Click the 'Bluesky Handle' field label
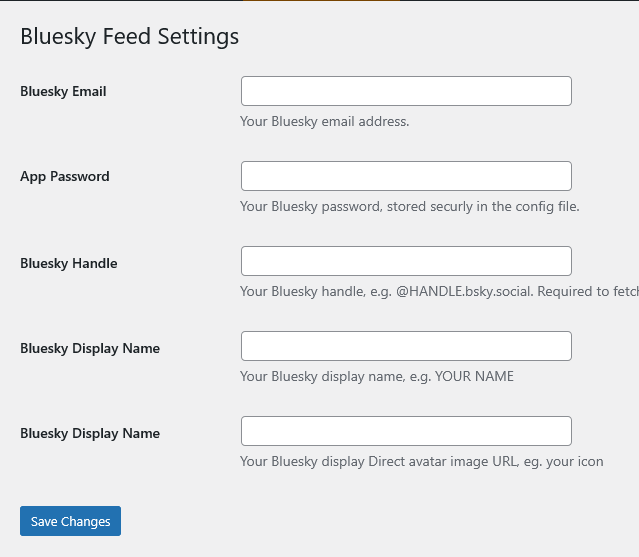 69,264
